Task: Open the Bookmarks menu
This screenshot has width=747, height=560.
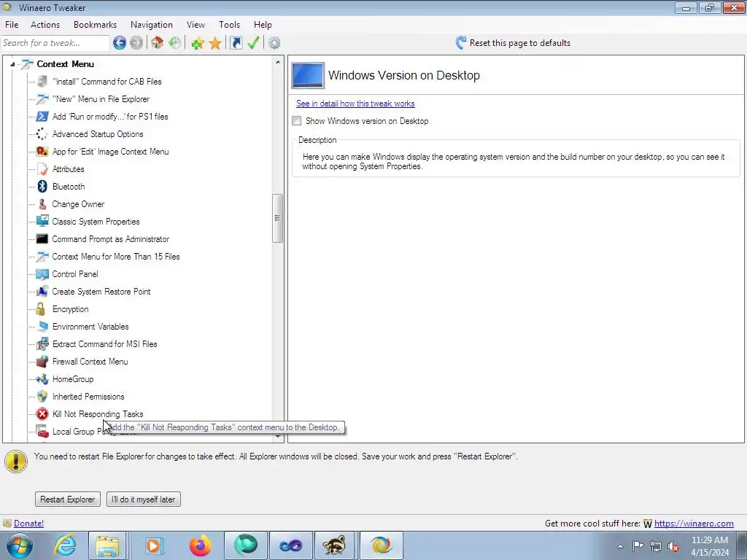Action: click(95, 25)
